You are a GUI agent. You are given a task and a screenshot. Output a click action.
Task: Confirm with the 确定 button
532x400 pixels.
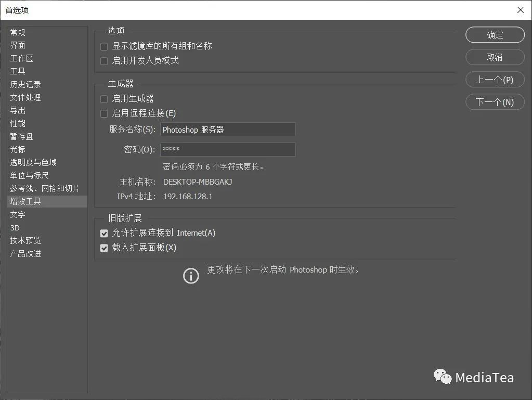[495, 35]
